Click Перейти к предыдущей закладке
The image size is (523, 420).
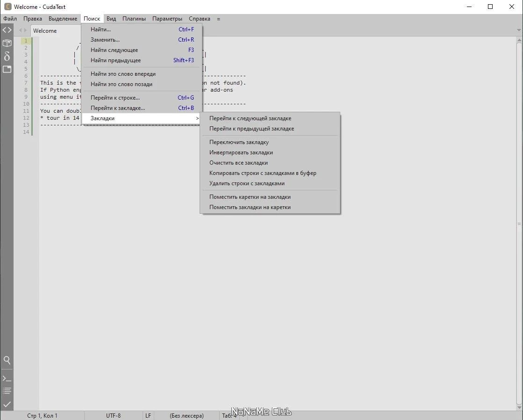click(x=270, y=129)
